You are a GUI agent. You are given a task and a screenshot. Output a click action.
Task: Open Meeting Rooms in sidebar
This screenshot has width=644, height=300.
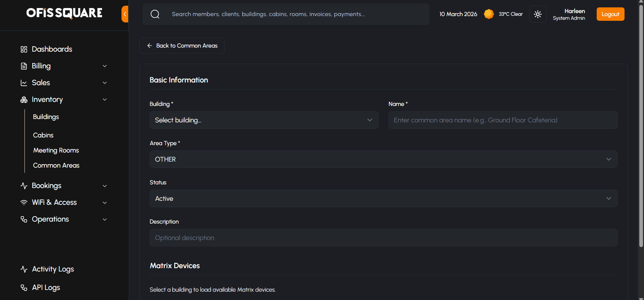(56, 150)
